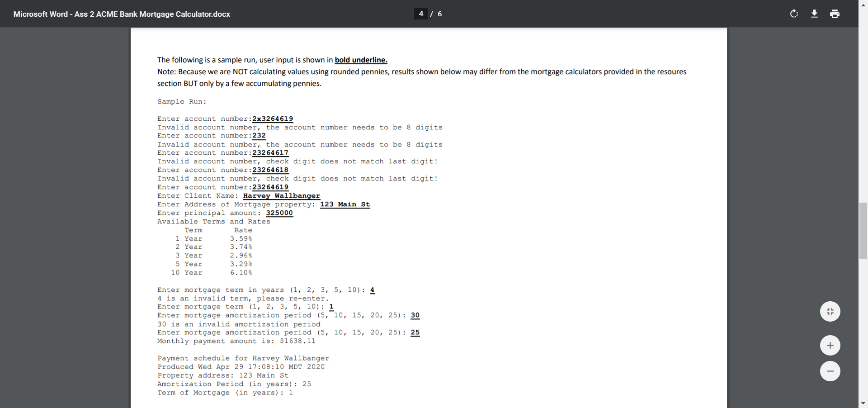Click the 2.96% rate value
868x408 pixels.
click(x=241, y=256)
